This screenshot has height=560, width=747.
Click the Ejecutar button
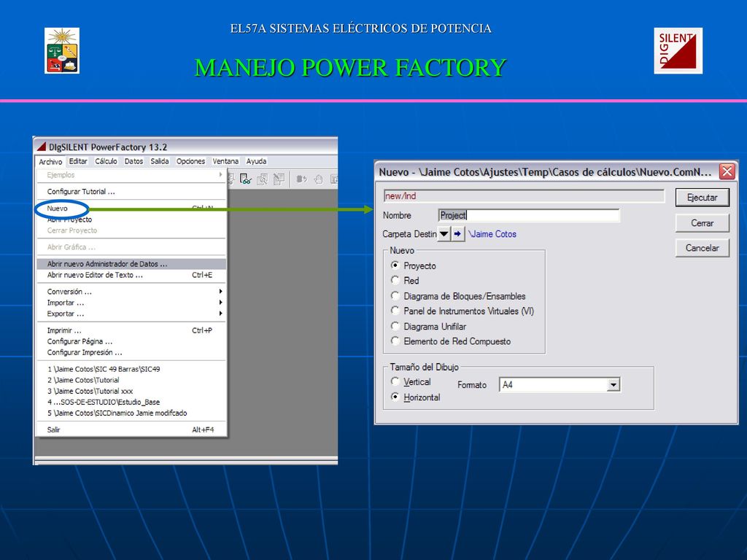pyautogui.click(x=703, y=197)
